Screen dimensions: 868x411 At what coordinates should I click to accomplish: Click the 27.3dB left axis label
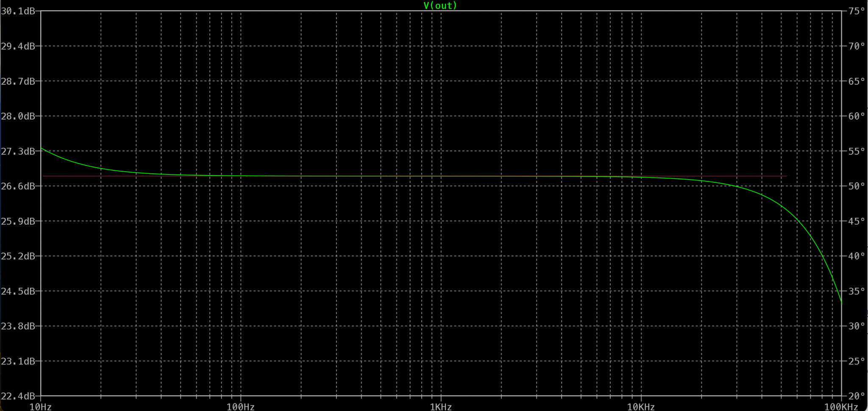coord(18,151)
